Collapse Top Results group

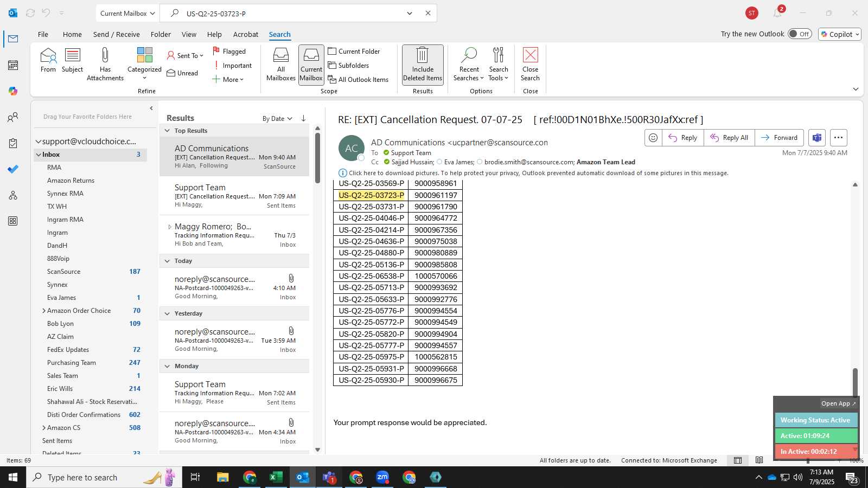pos(167,131)
